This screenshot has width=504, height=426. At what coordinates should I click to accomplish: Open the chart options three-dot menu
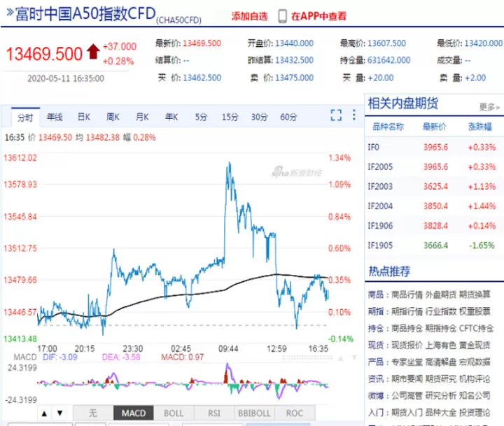[354, 115]
